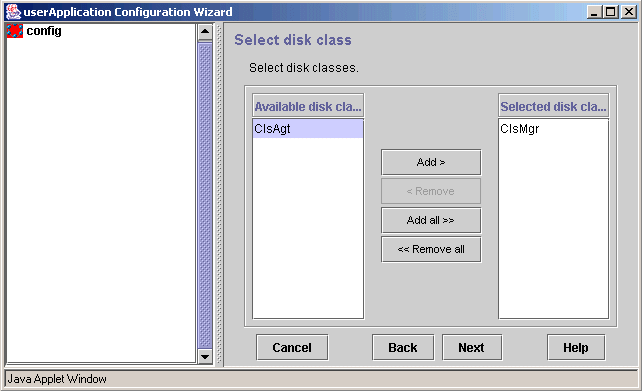The width and height of the screenshot is (642, 391).
Task: Click the Java Applet Window status text
Action: click(57, 379)
